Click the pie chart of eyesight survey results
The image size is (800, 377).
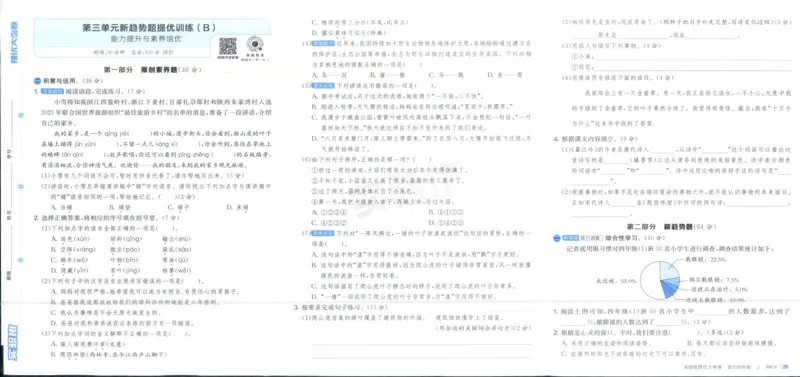click(660, 280)
